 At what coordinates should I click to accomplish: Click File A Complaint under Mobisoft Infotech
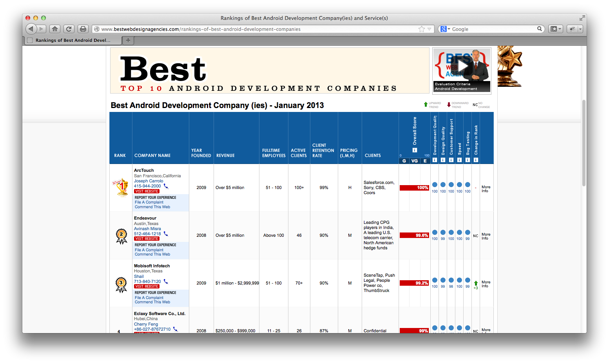click(149, 297)
